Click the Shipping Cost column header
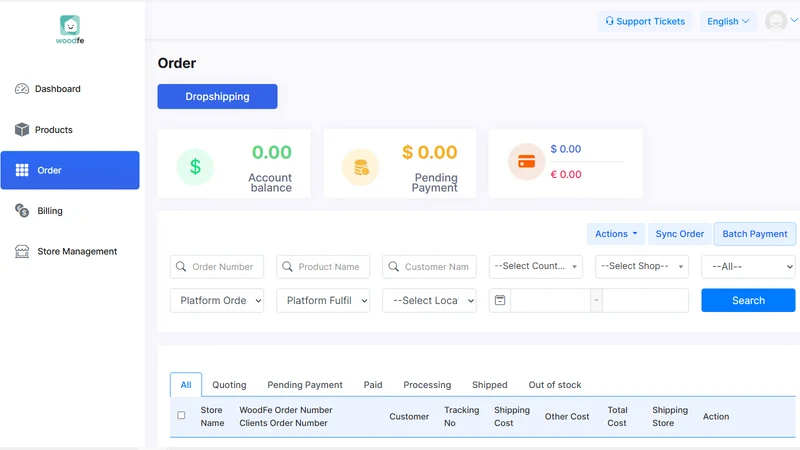The width and height of the screenshot is (800, 450). (x=512, y=416)
